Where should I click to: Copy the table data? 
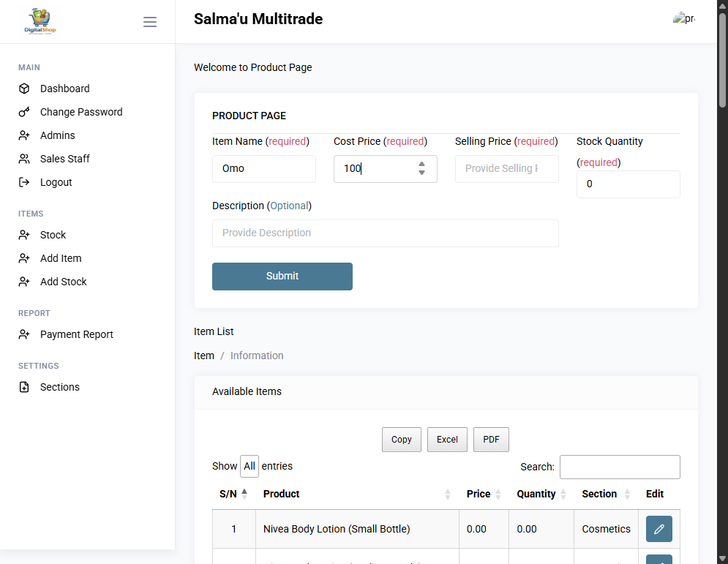401,440
